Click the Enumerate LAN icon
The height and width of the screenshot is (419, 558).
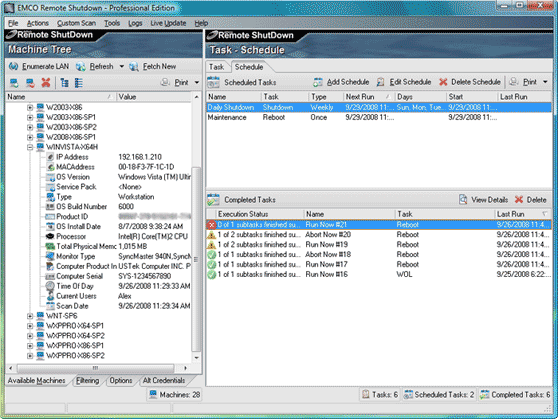pos(14,67)
